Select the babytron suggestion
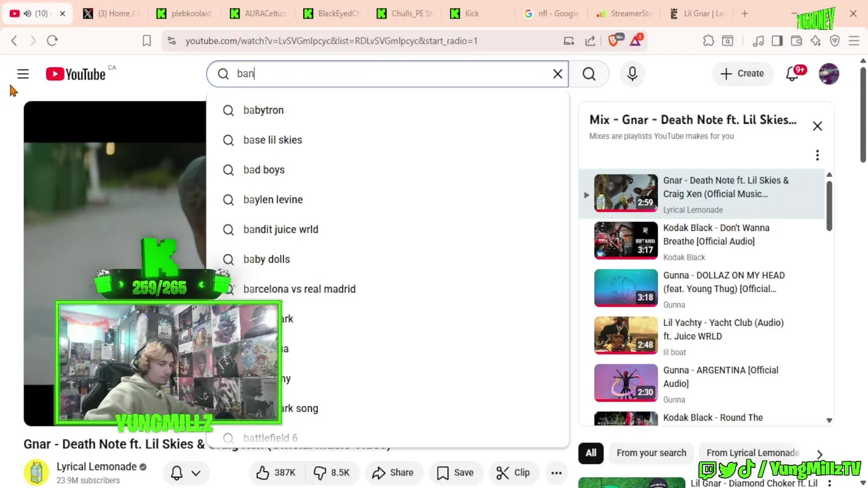Viewport: 868px width, 488px height. (x=387, y=110)
